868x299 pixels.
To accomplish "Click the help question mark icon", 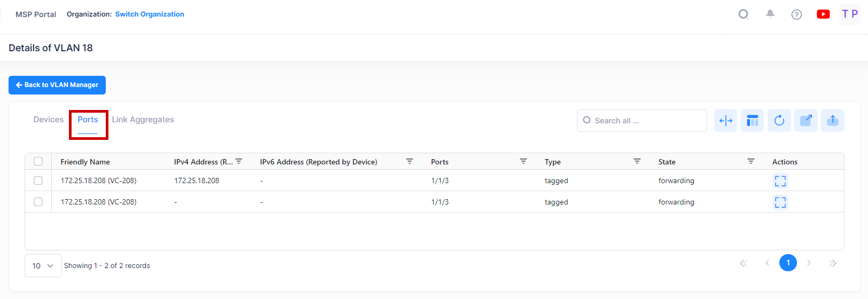I will [x=796, y=14].
